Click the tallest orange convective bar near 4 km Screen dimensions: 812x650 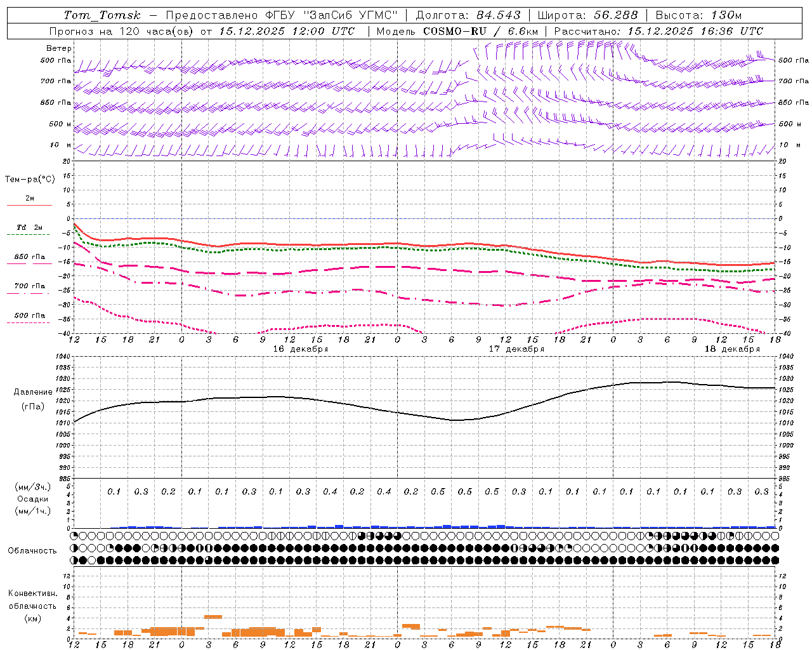pos(213,616)
